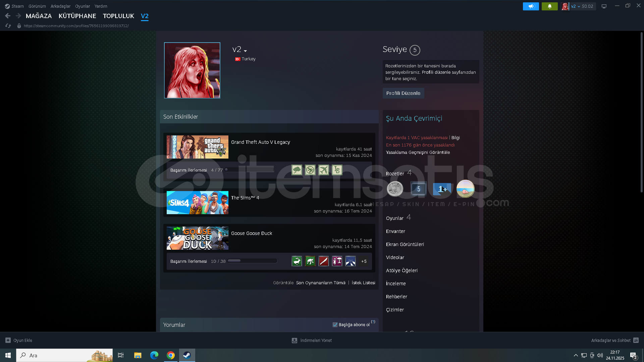Image resolution: width=644 pixels, height=362 pixels.
Task: Toggle Başlığa abone ol checkbox
Action: pos(335,325)
